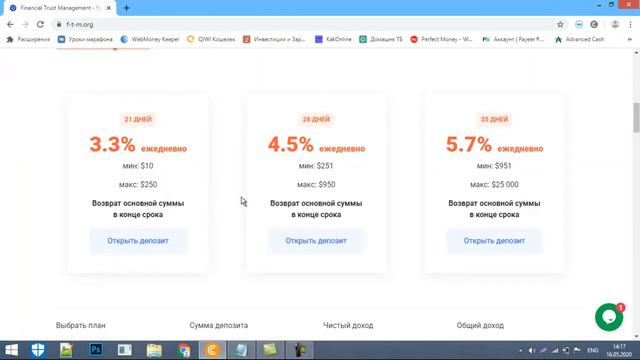The height and width of the screenshot is (360, 640).
Task: Open the Аккаунт | Payeer bookmark
Action: click(513, 39)
